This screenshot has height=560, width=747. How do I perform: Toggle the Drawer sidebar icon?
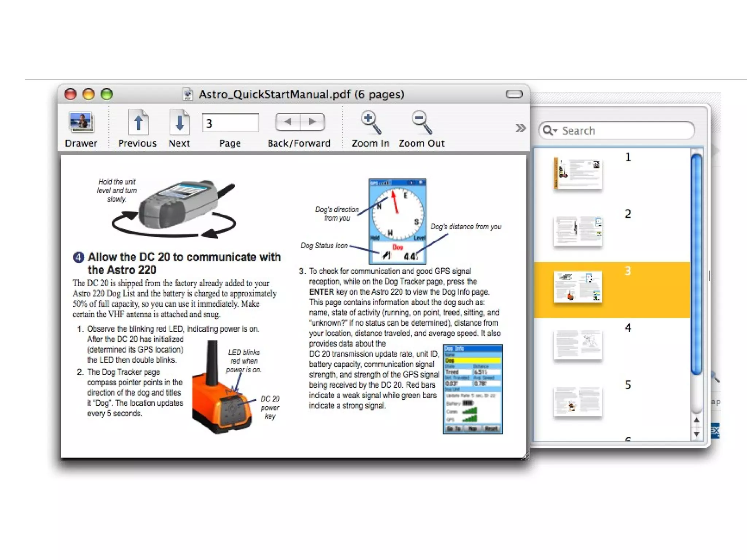pyautogui.click(x=81, y=122)
